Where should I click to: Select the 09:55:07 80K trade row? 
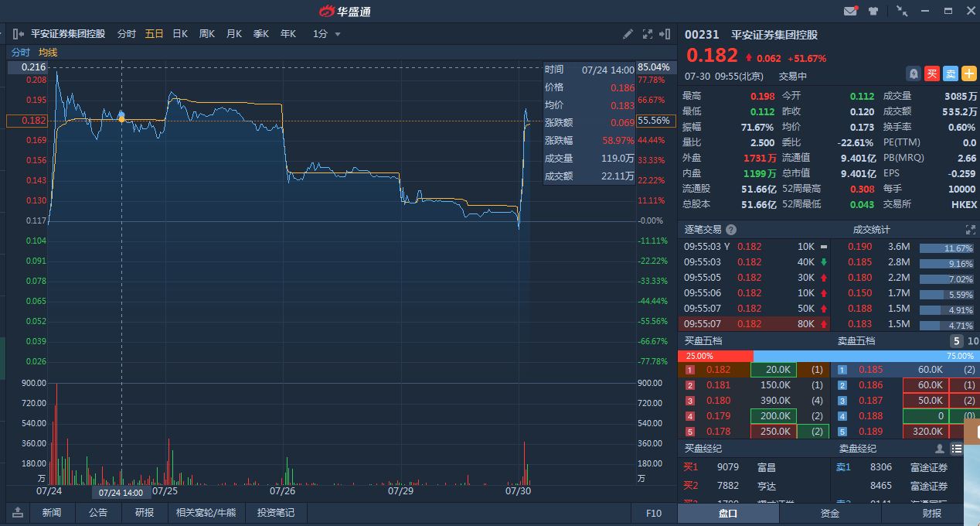pyautogui.click(x=754, y=324)
